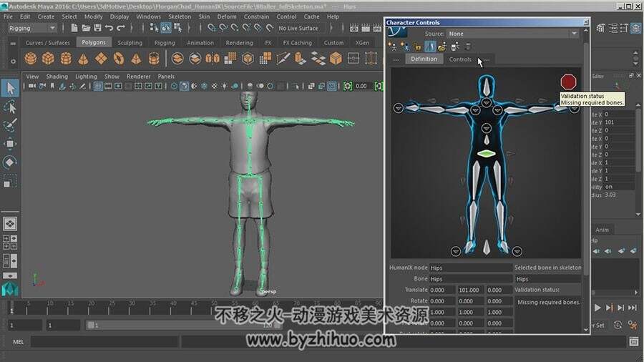Toggle the viewport grid display icon

tap(98, 86)
